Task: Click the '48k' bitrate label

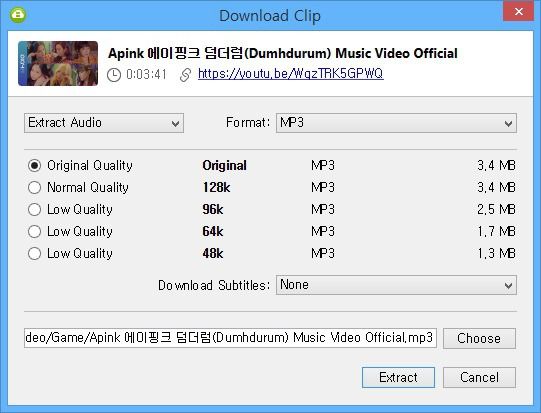Action: [x=213, y=254]
